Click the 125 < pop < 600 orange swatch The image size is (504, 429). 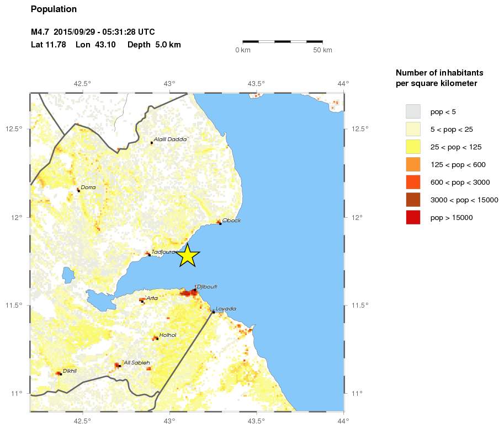pyautogui.click(x=413, y=164)
